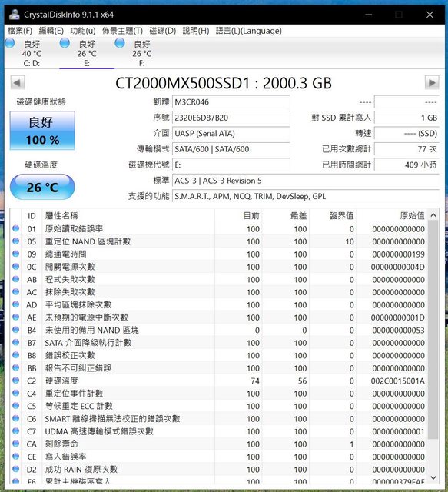Click the standard field ACS-3 Revision 5

(306, 181)
